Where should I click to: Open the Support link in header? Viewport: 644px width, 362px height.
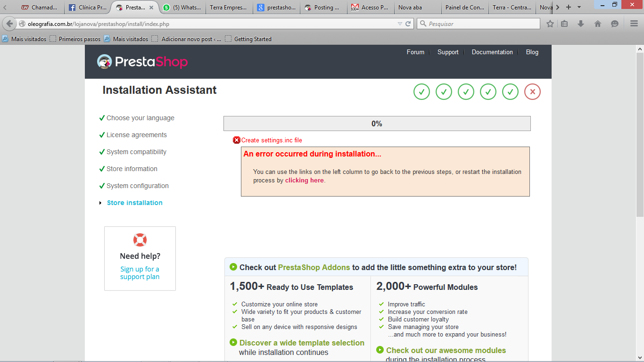tap(448, 52)
